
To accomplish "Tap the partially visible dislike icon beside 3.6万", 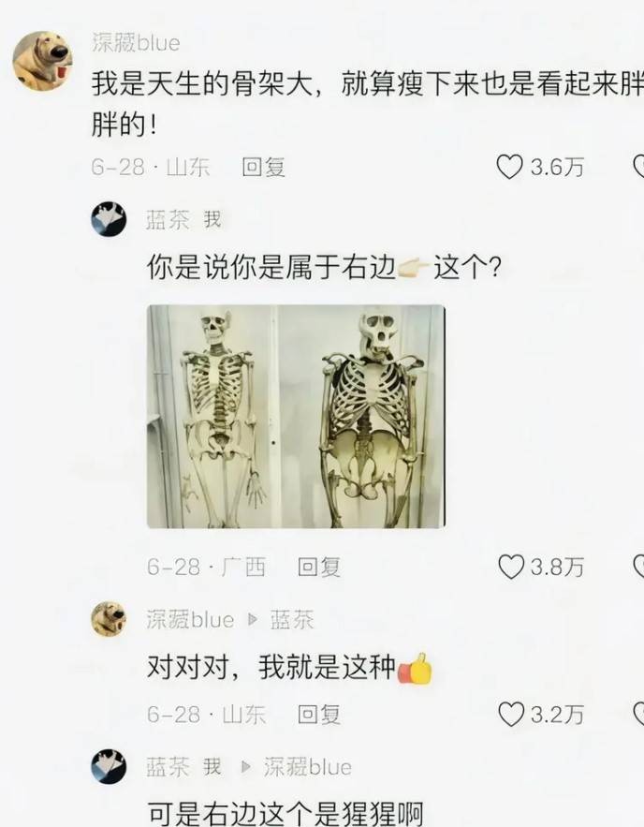I will pos(638,168).
